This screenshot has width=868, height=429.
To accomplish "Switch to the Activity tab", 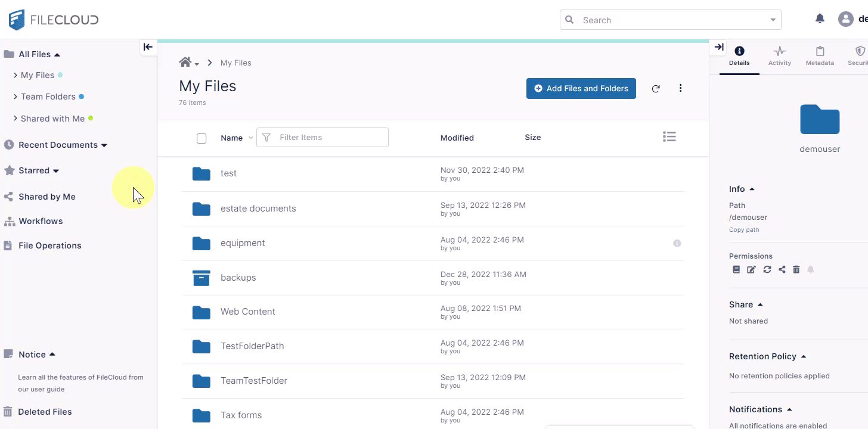I will coord(779,56).
